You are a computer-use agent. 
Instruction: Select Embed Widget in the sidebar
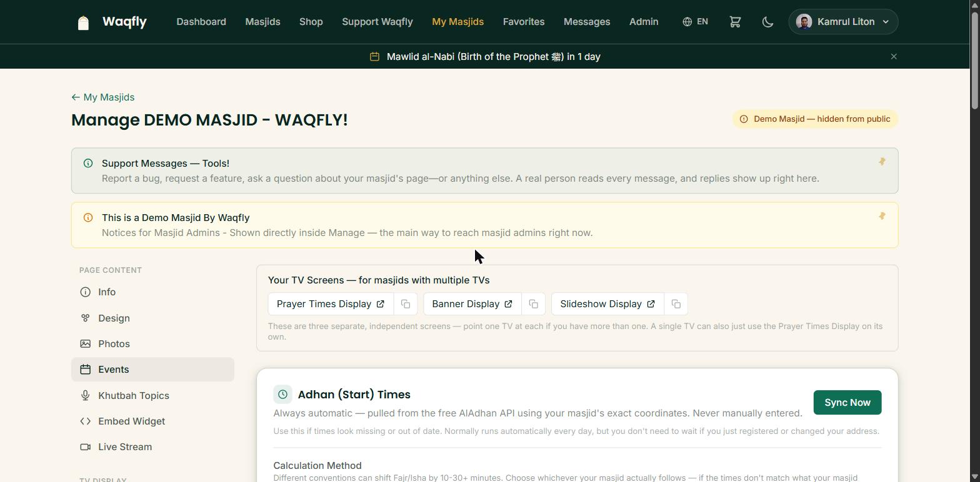[x=152, y=421]
